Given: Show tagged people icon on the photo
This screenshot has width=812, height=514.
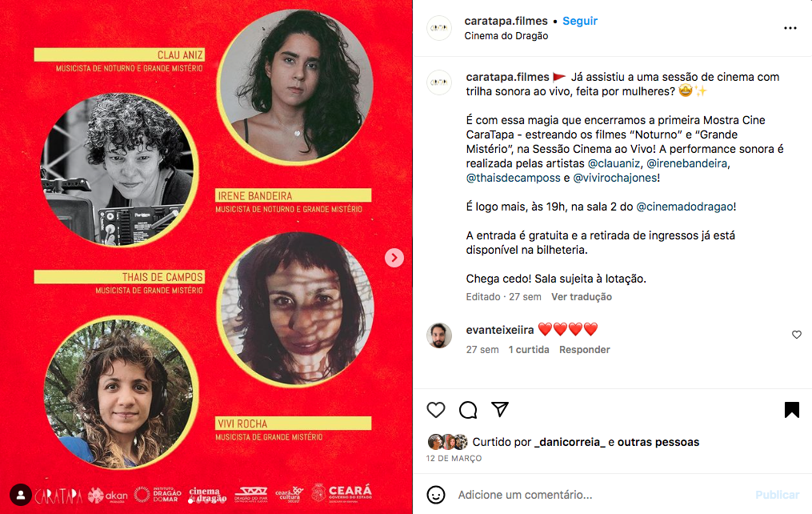Looking at the screenshot, I should pos(21,495).
